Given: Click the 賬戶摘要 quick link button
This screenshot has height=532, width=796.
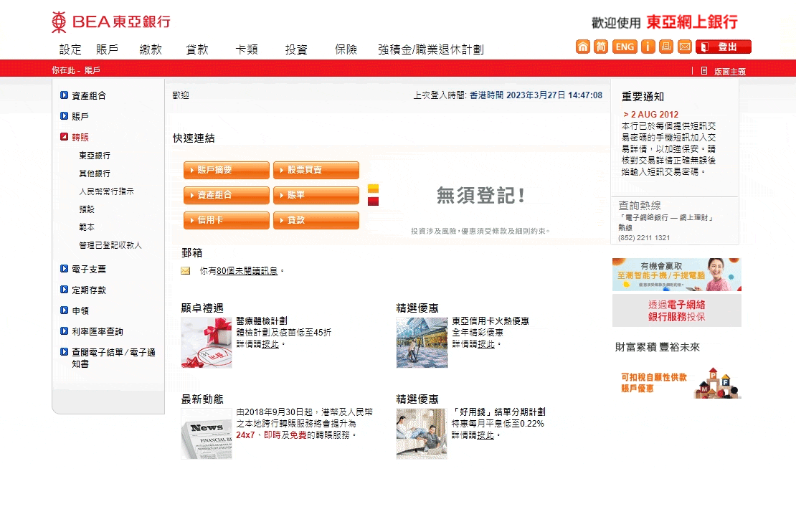Looking at the screenshot, I should 227,170.
